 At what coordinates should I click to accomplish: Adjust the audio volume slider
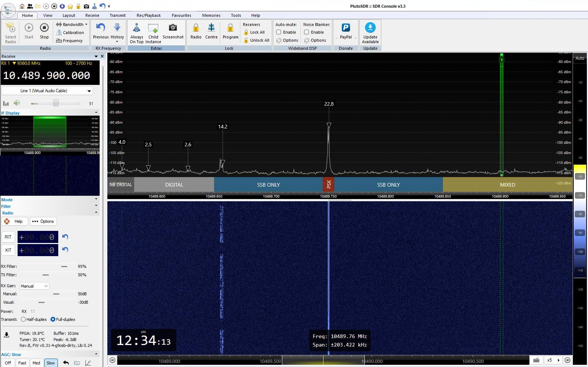[x=56, y=104]
